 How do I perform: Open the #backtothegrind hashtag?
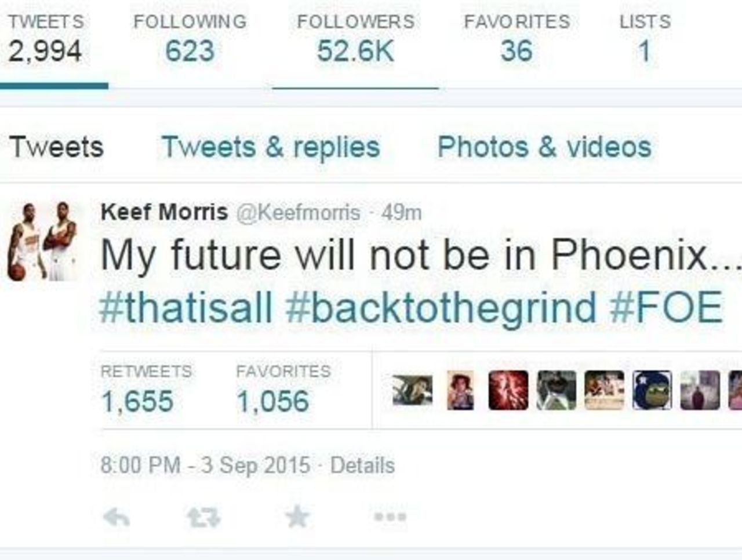[x=441, y=307]
